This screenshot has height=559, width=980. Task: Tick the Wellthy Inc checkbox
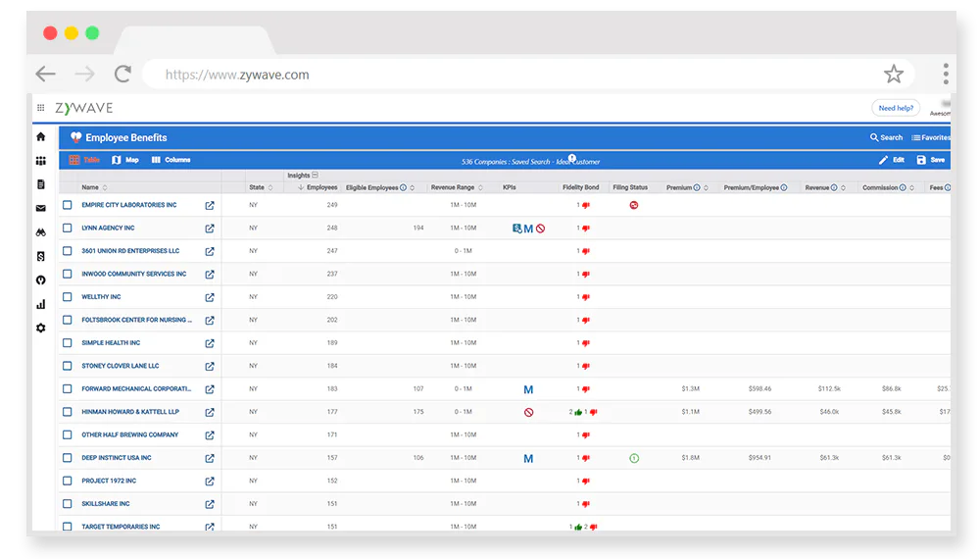click(68, 296)
